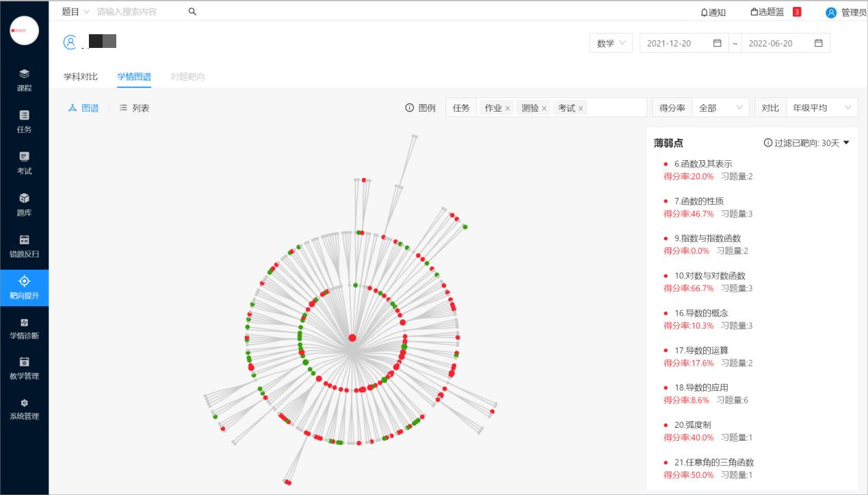Screen dimensions: 868x495
Task: Open calendar for end date 2022-06-20
Action: click(818, 43)
